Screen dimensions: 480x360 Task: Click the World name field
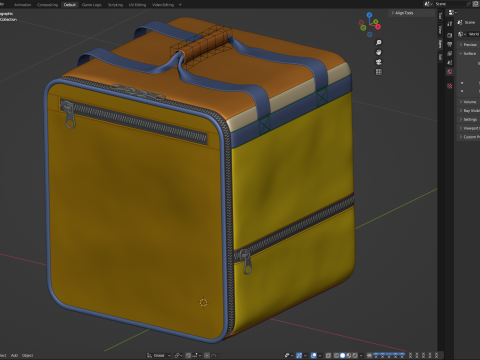(474, 34)
